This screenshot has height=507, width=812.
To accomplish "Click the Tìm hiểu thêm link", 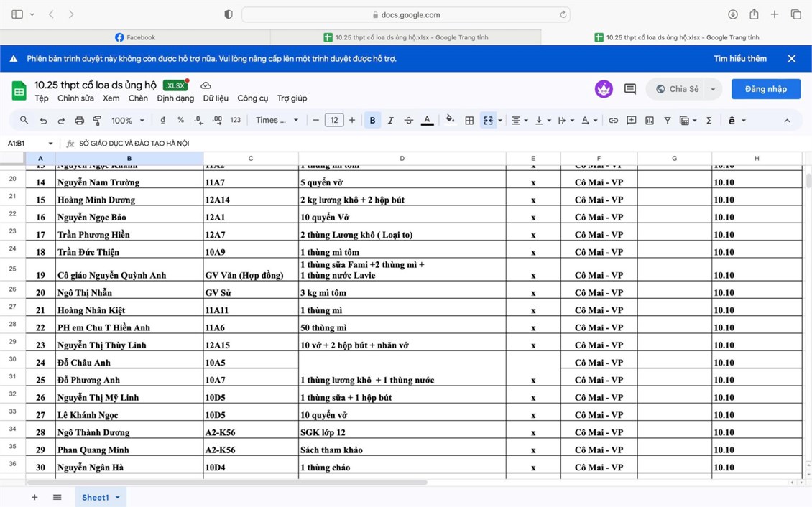I will tap(739, 59).
